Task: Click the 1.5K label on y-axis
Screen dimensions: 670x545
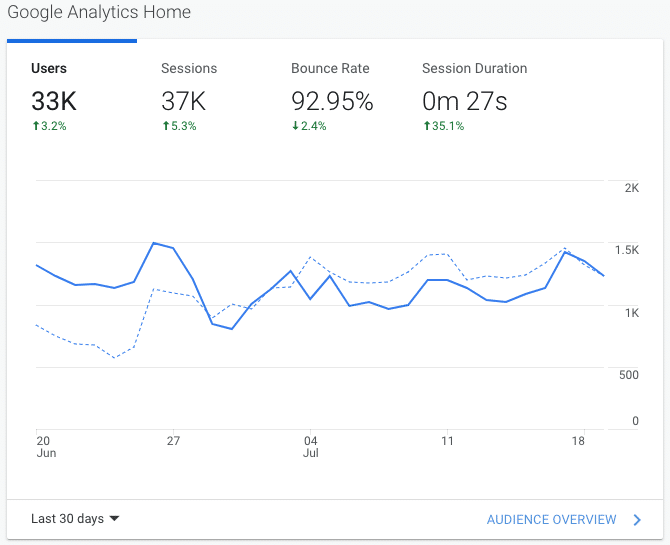Action: click(x=626, y=250)
